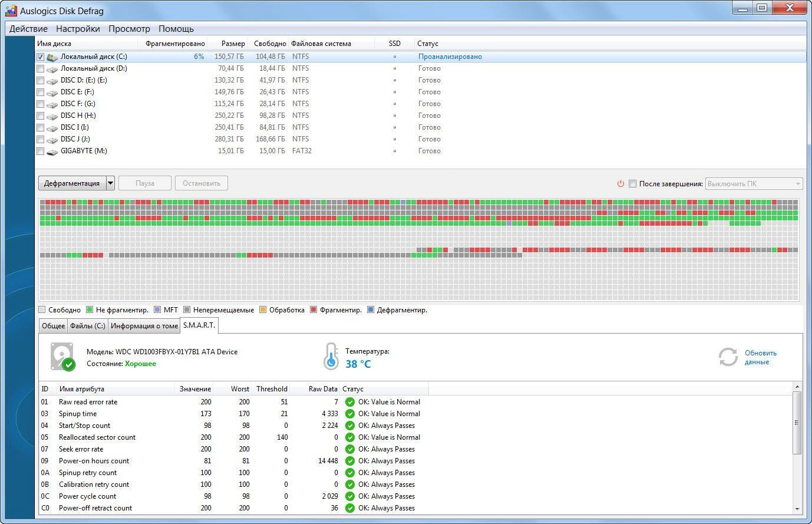Viewport: 812px width, 524px height.
Task: Open the Помощь menu
Action: [x=176, y=29]
